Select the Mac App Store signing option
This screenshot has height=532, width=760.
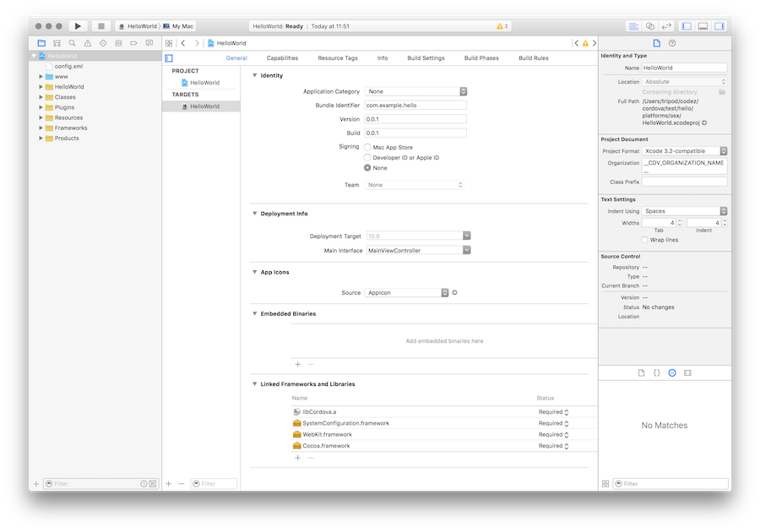(367, 147)
